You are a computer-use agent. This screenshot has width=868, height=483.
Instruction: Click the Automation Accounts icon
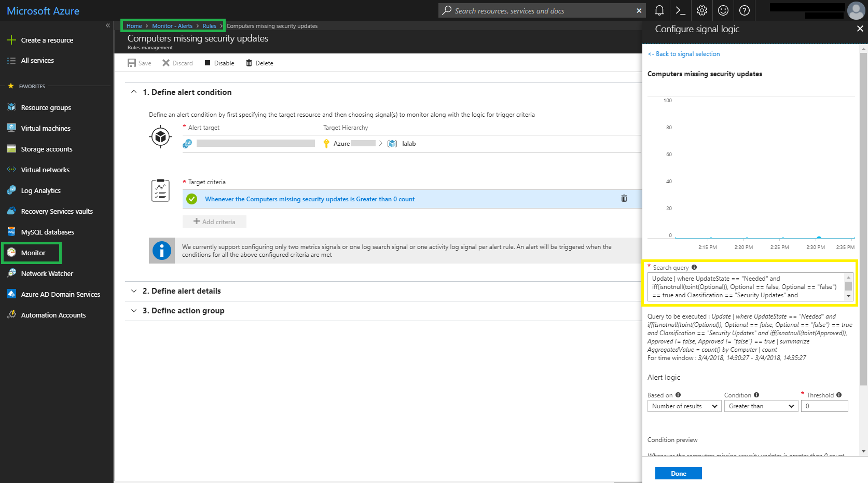coord(11,314)
